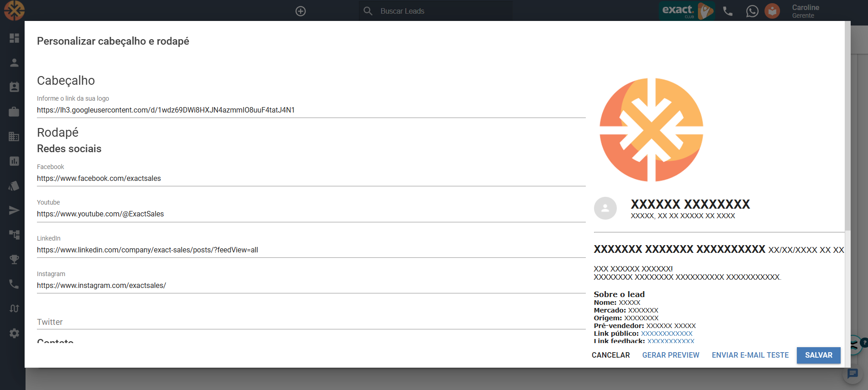
Task: Open the chat bubble widget at bottom right
Action: (852, 374)
